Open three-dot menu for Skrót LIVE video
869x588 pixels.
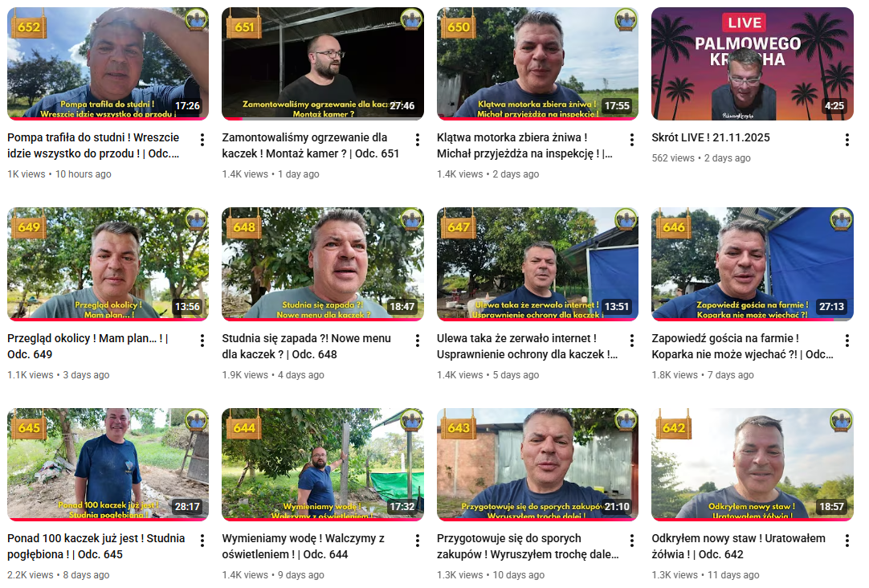pos(847,140)
